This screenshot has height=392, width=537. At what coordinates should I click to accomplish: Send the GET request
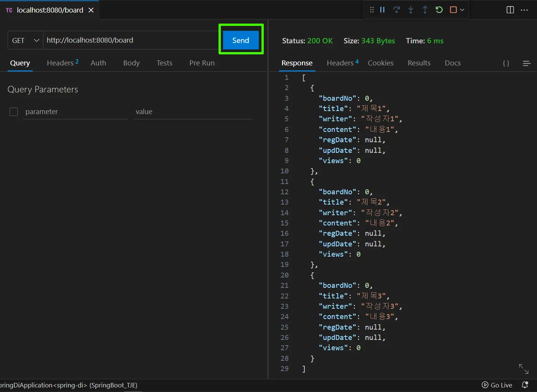241,40
